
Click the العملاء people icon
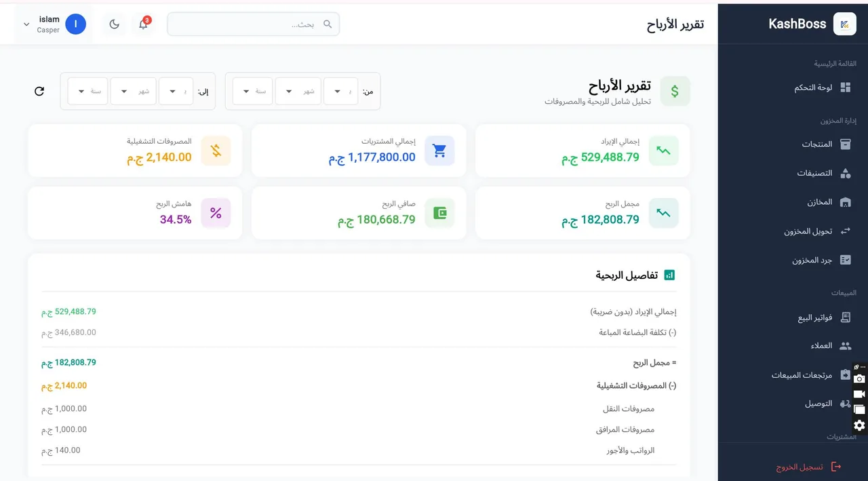pyautogui.click(x=845, y=345)
